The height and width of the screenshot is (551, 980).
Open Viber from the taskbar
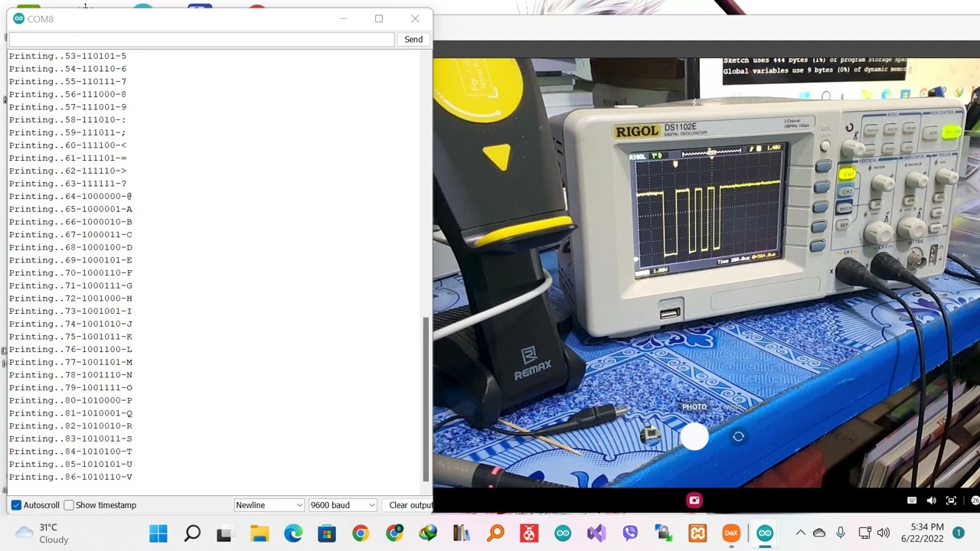click(630, 533)
